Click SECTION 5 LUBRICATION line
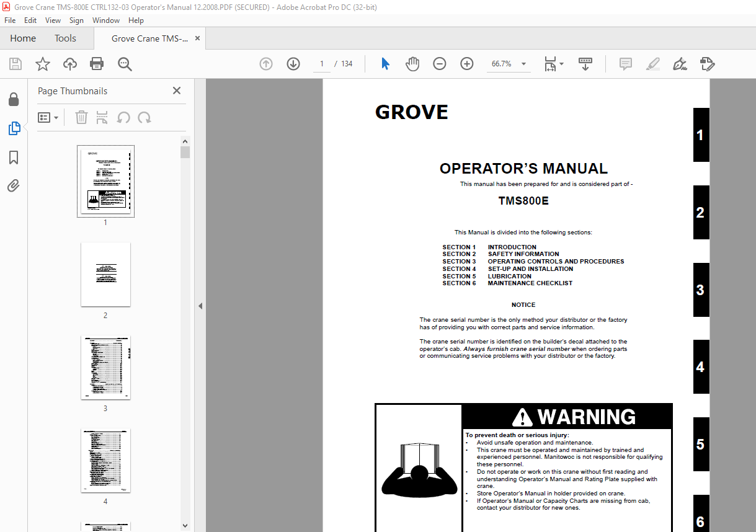Viewport: 756px width, 532px height. (x=487, y=276)
